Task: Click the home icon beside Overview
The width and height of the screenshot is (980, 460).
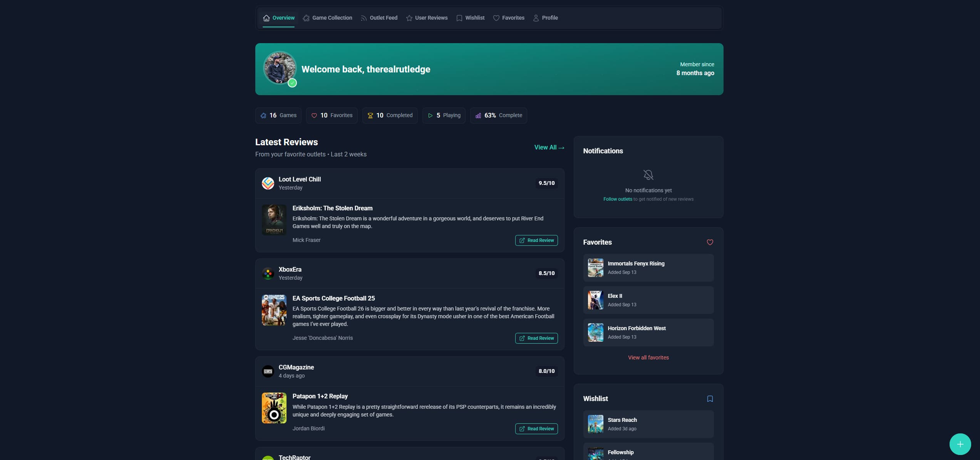Action: pyautogui.click(x=266, y=18)
